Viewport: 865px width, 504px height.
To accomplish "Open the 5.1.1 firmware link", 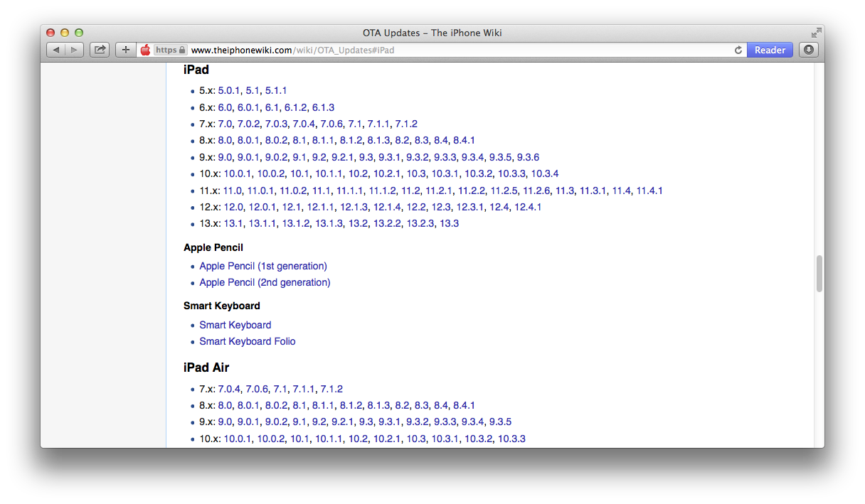I will 276,90.
